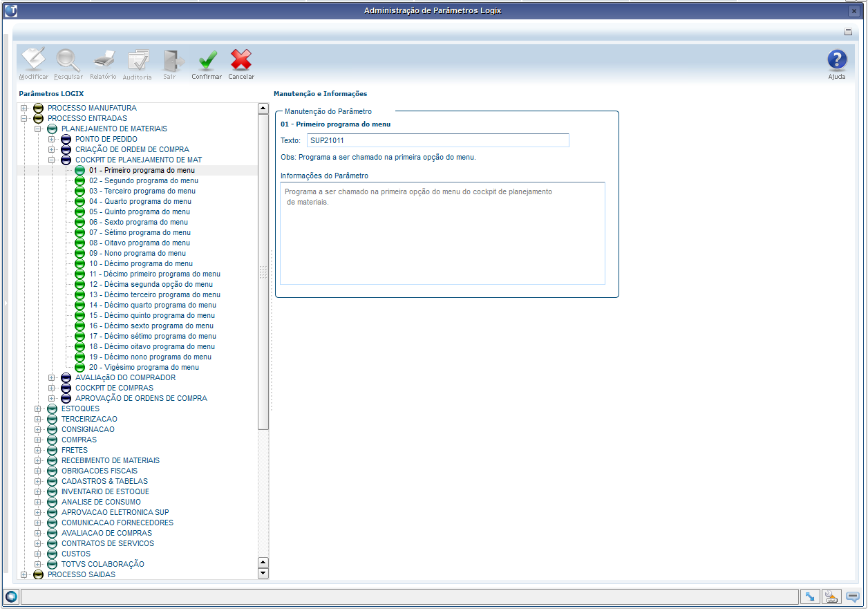Click the application logo in title bar
868x611 pixels.
11,10
